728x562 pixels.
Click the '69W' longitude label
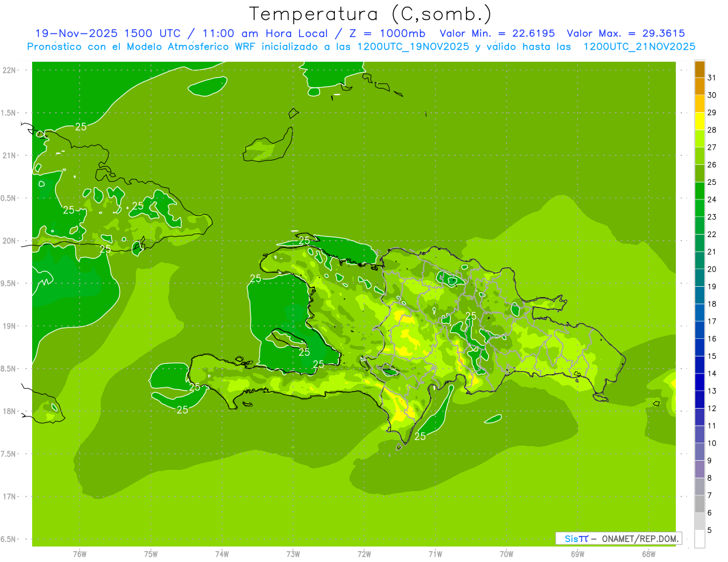(x=578, y=554)
